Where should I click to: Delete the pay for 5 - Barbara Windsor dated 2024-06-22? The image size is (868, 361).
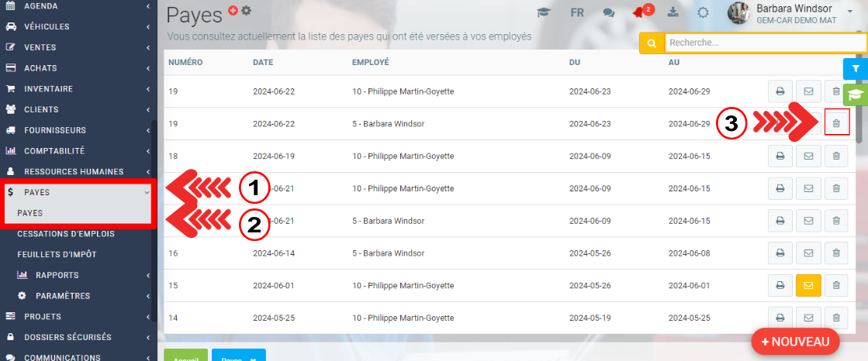pos(836,123)
